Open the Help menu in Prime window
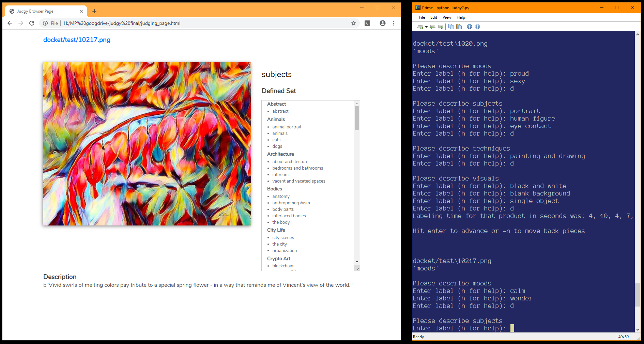The width and height of the screenshot is (644, 344). coord(461,17)
